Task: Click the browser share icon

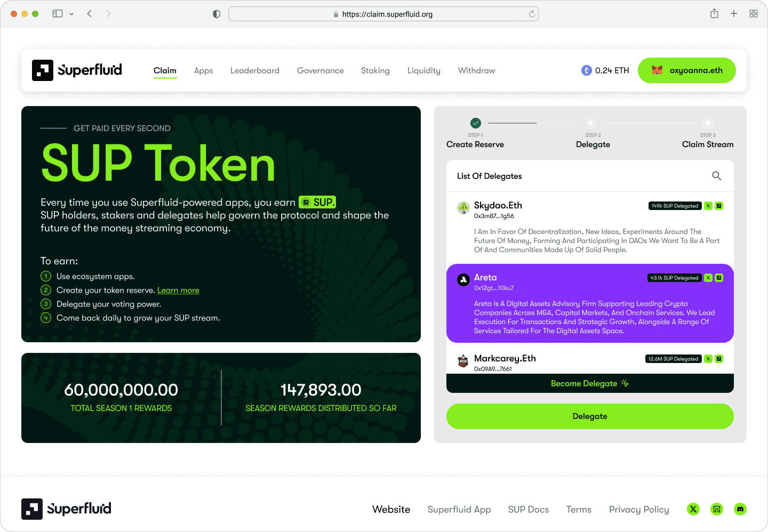Action: tap(714, 14)
